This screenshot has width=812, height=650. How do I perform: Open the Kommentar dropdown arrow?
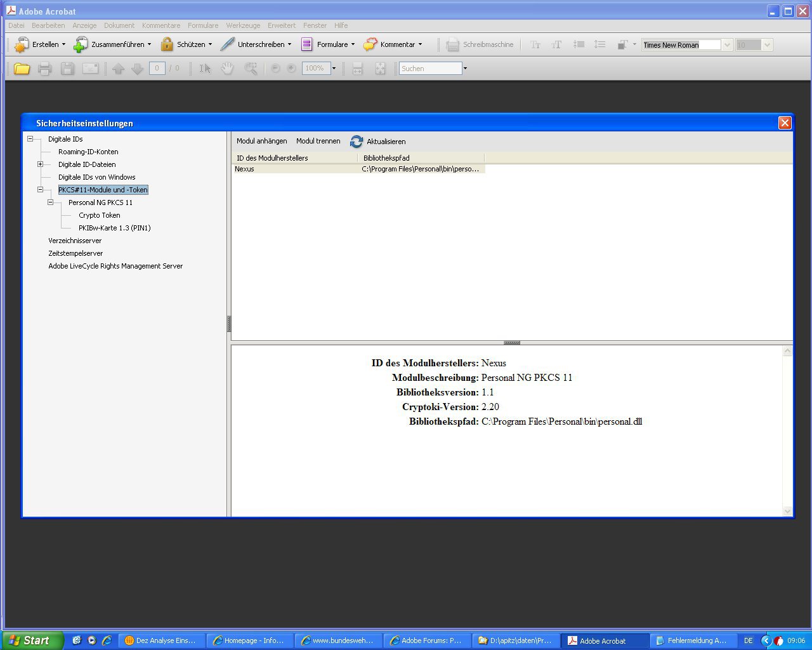tap(420, 44)
